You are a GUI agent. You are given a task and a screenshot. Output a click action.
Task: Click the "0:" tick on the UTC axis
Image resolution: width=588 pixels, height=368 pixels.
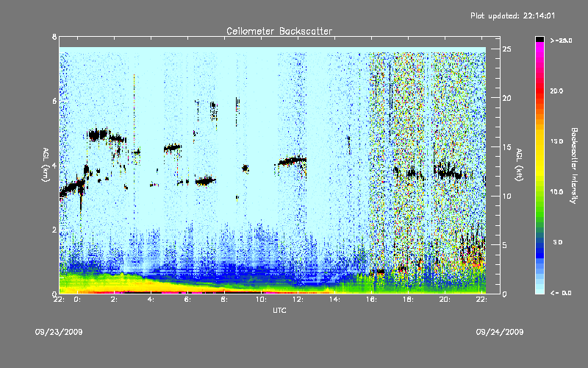pyautogui.click(x=77, y=300)
